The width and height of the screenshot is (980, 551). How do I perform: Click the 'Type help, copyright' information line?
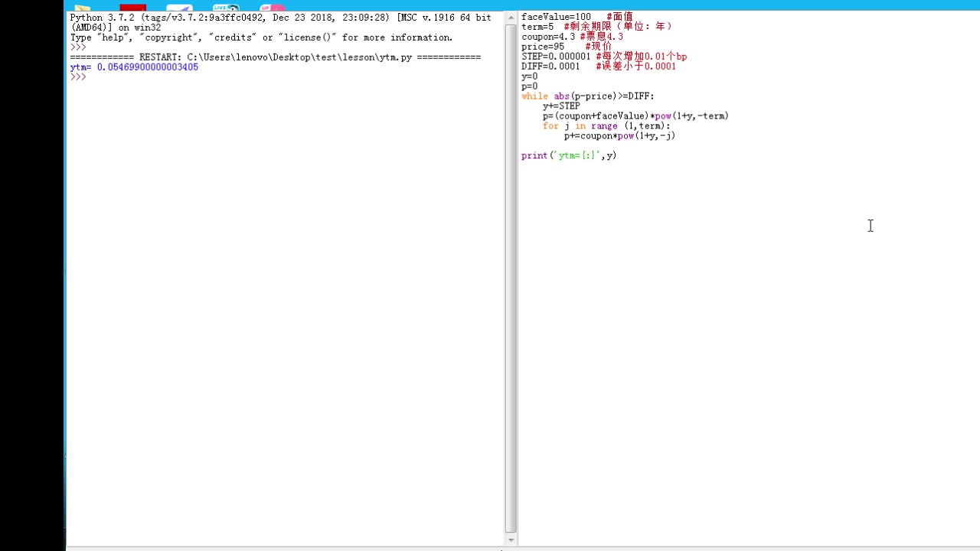262,37
